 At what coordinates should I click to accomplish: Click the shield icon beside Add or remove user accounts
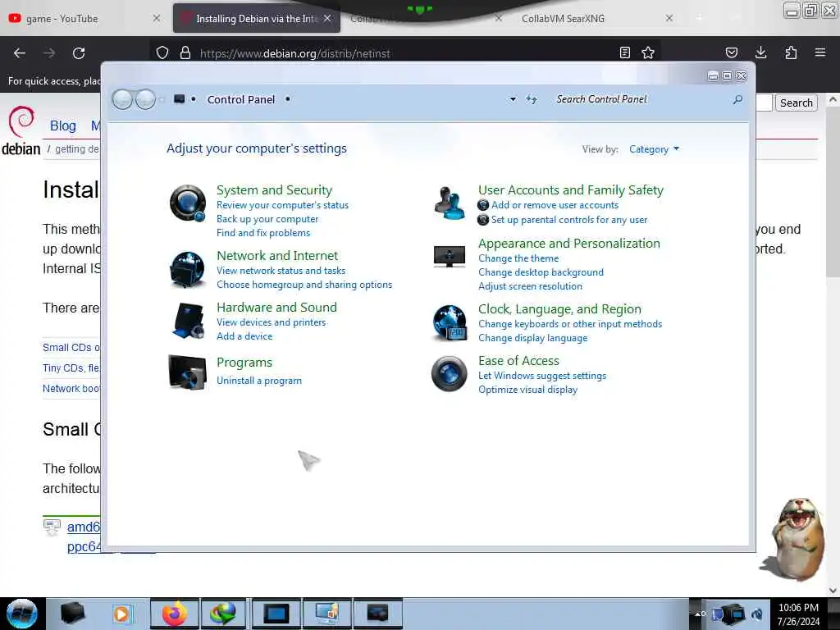coord(483,205)
